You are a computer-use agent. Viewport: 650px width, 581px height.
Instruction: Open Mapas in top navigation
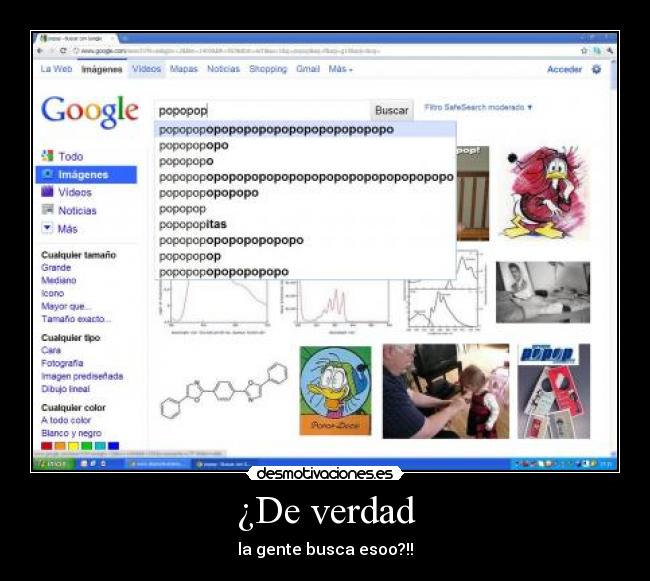click(184, 69)
